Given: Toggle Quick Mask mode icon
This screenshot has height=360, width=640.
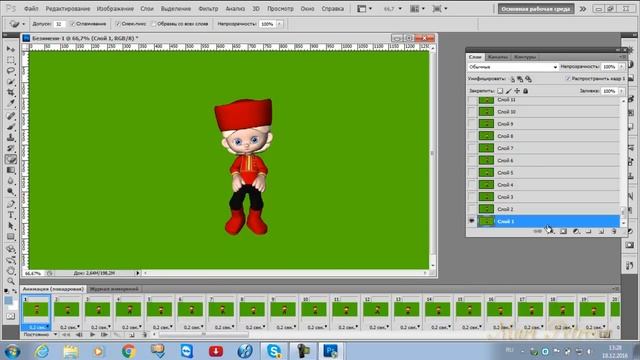Looking at the screenshot, I should pyautogui.click(x=10, y=316).
